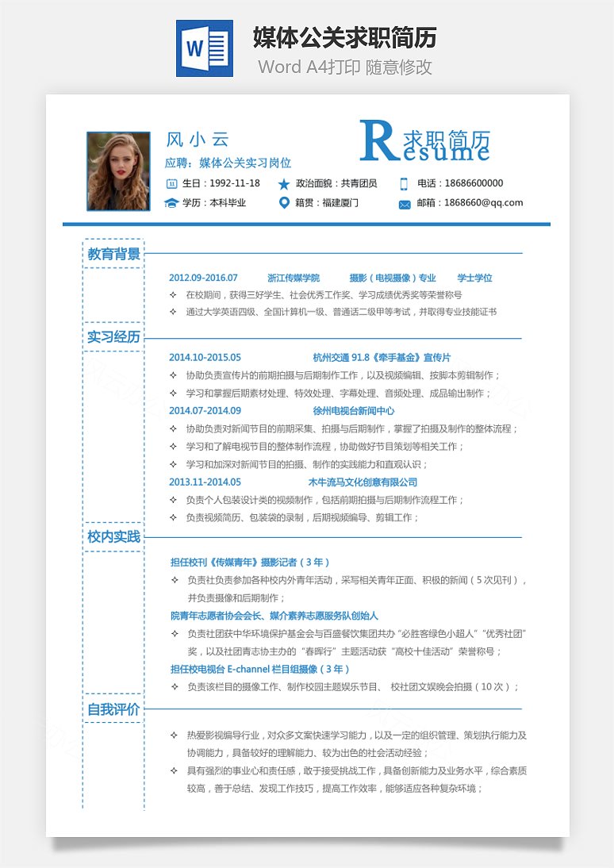Image resolution: width=614 pixels, height=868 pixels.
Task: Click the Word document icon at top
Action: (x=205, y=48)
